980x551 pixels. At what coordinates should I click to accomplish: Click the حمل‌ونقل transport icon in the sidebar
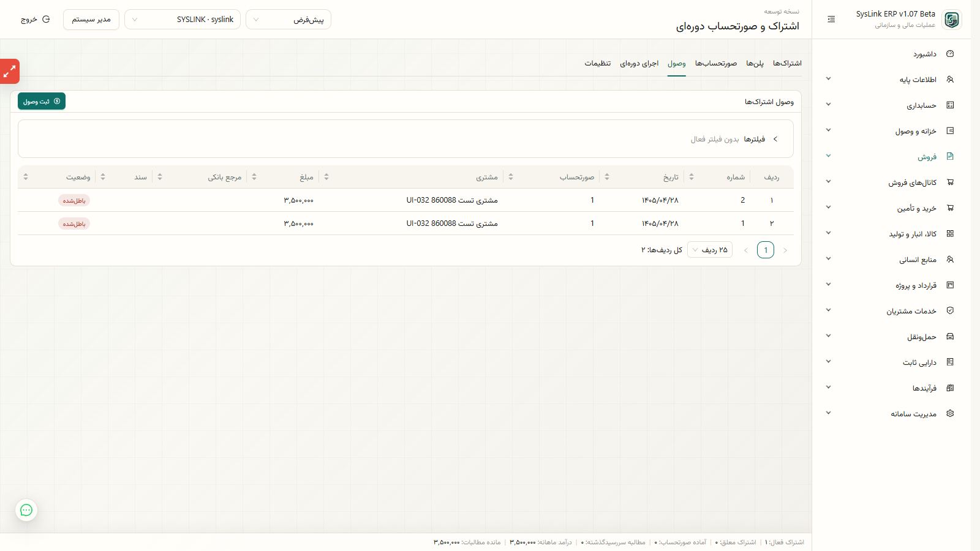pos(950,337)
